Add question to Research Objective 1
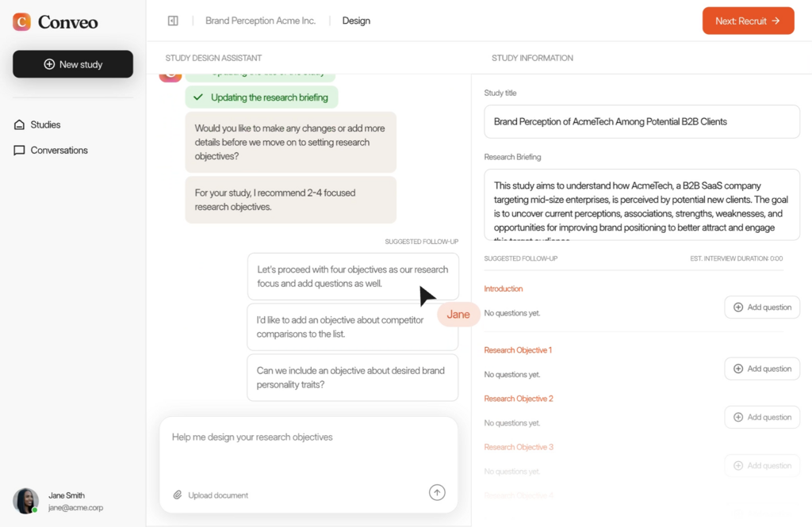The width and height of the screenshot is (812, 527). coord(761,369)
